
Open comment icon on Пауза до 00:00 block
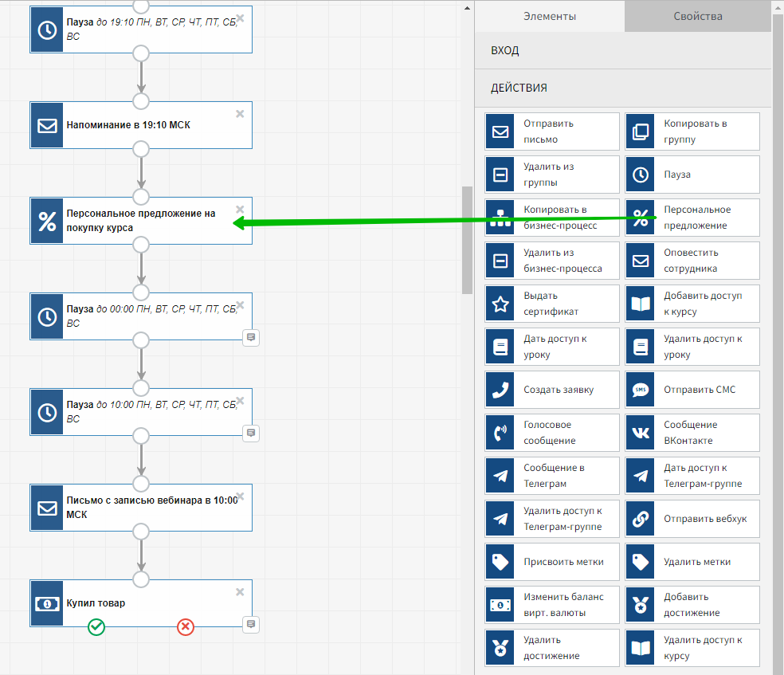(x=251, y=338)
